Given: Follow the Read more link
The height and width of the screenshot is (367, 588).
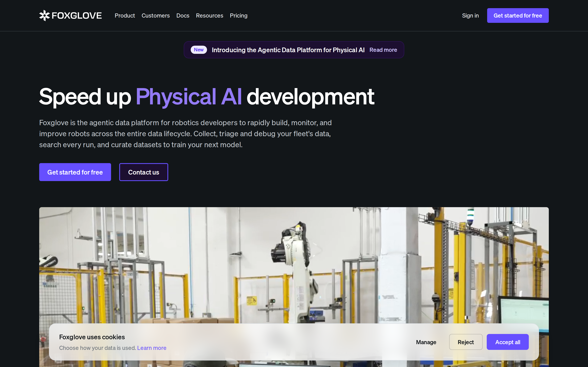Looking at the screenshot, I should pyautogui.click(x=383, y=50).
